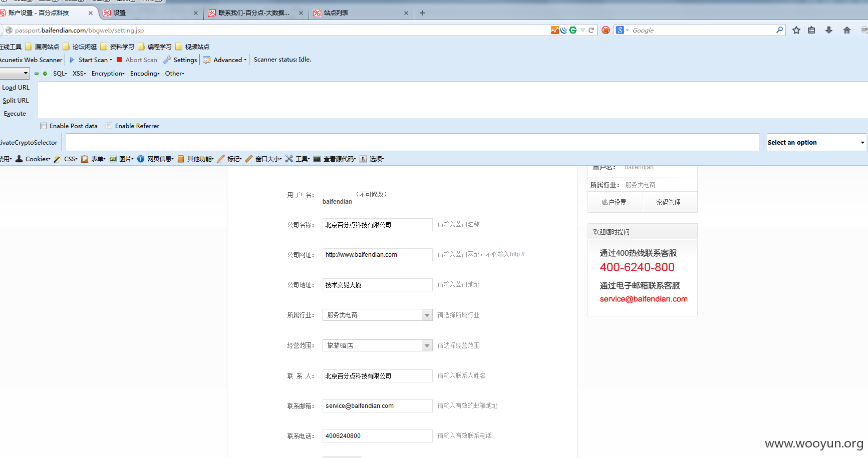Go to home page icon

click(847, 30)
